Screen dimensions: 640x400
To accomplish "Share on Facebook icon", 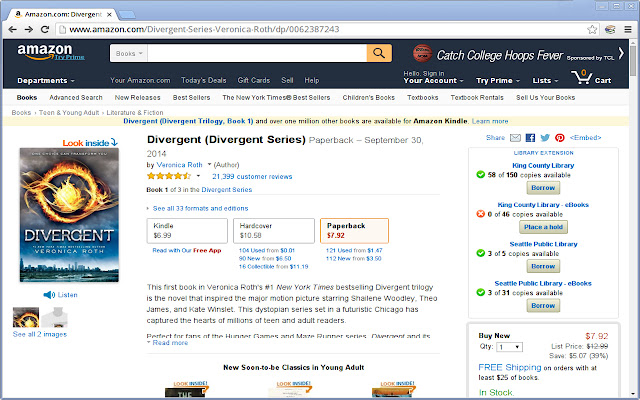I will coord(530,138).
